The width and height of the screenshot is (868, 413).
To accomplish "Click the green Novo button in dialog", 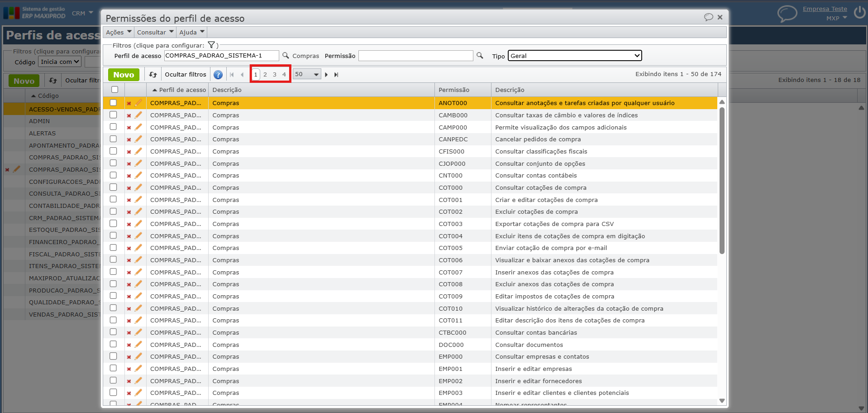I will click(124, 75).
